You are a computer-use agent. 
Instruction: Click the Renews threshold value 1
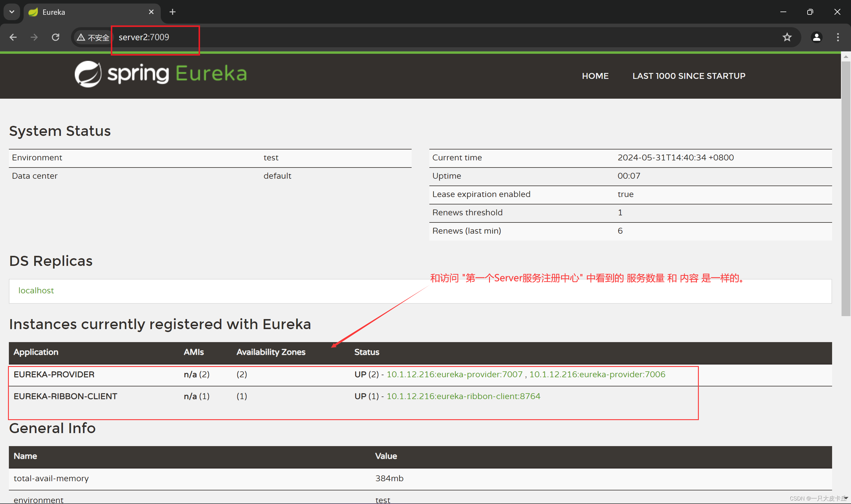[x=620, y=213]
